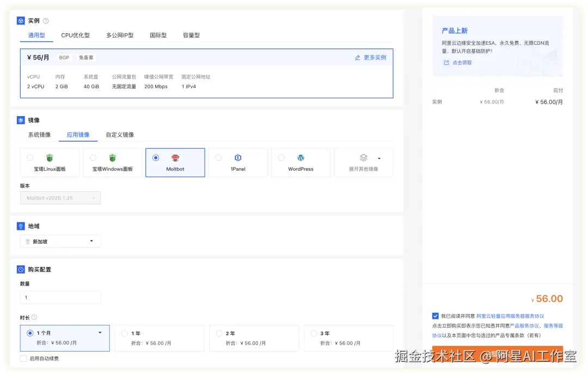The height and width of the screenshot is (375, 588).
Task: Click the 购买配置 section clock icon
Action: (21, 269)
